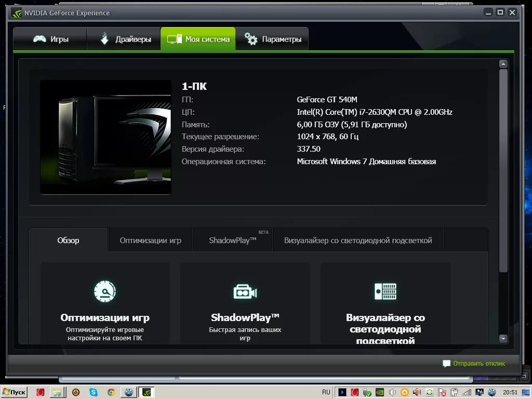Click the 1024 x 768, 60 Гц value
This screenshot has width=532, height=399.
click(x=328, y=137)
